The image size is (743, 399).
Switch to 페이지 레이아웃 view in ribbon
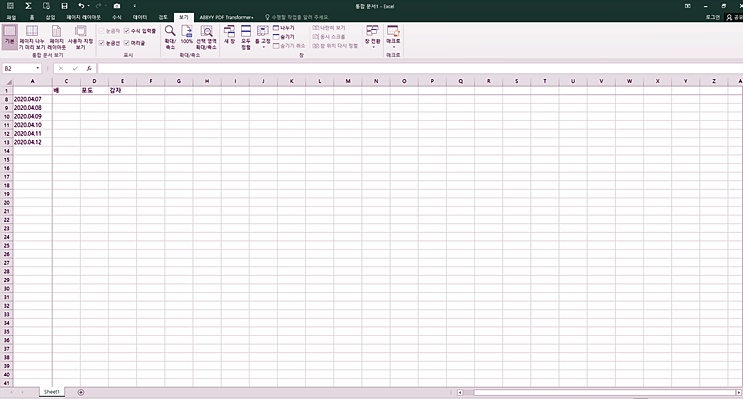pos(56,37)
